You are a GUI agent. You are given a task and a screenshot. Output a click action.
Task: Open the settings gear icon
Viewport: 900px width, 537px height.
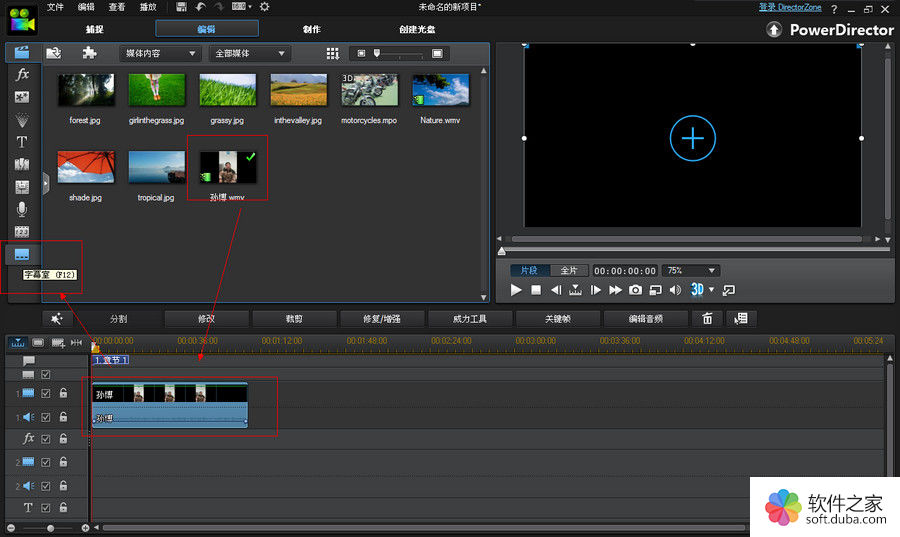coord(265,7)
